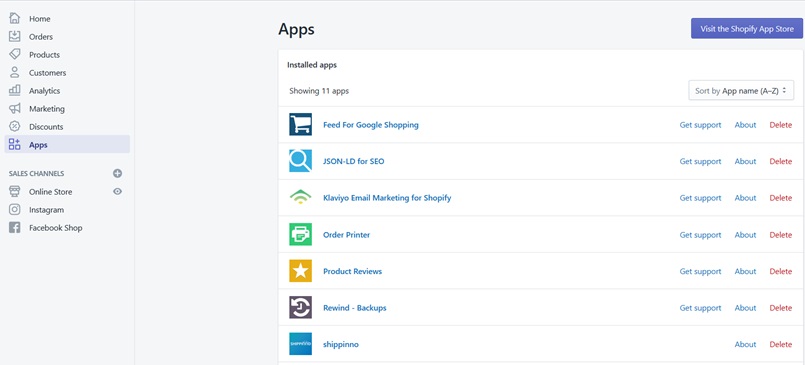Viewport: 805px width, 365px height.
Task: Add a sales channel with plus icon
Action: 118,174
